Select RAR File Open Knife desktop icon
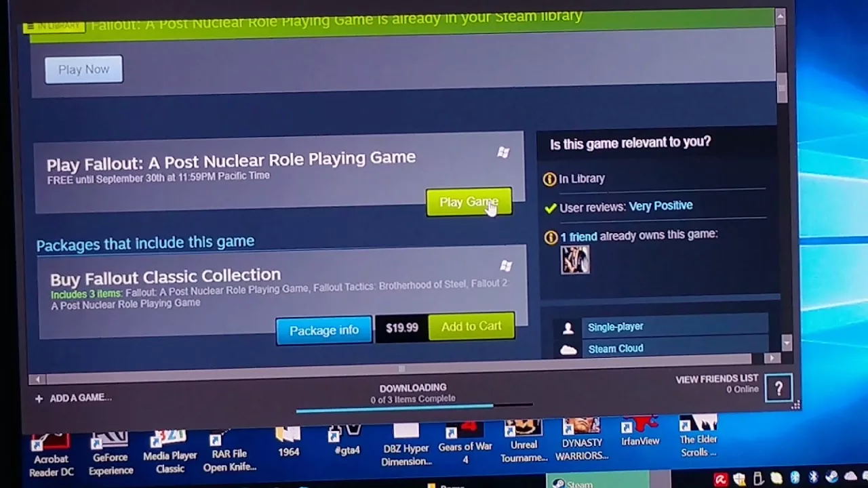Viewport: 868px width, 488px height. tap(230, 449)
